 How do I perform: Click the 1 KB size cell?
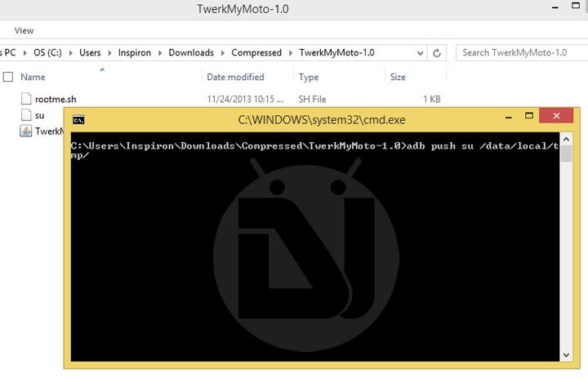click(432, 99)
